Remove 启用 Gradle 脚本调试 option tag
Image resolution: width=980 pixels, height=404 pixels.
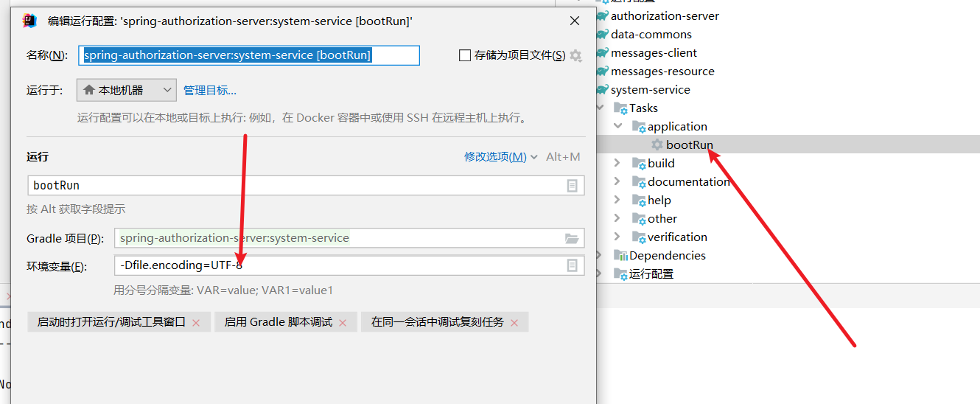click(343, 323)
